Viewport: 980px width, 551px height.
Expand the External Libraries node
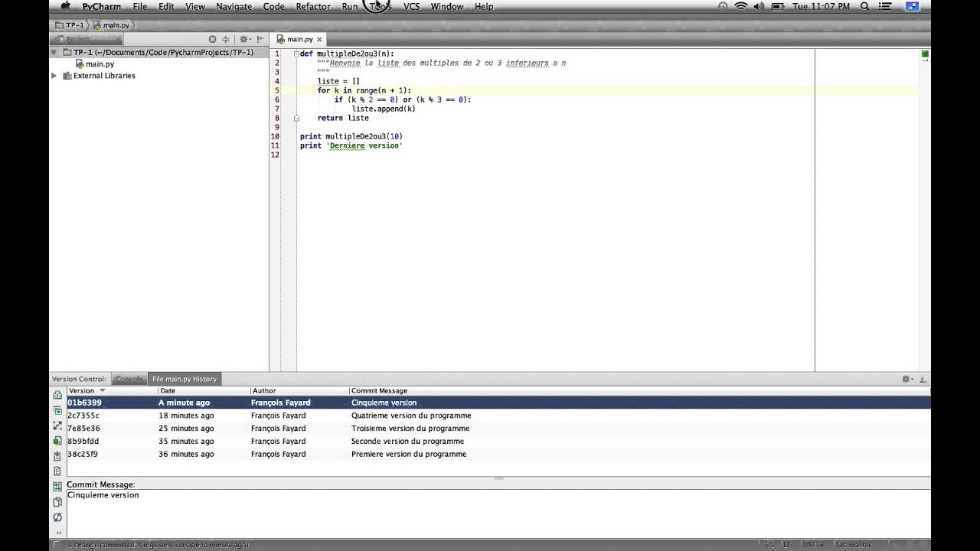pyautogui.click(x=54, y=76)
